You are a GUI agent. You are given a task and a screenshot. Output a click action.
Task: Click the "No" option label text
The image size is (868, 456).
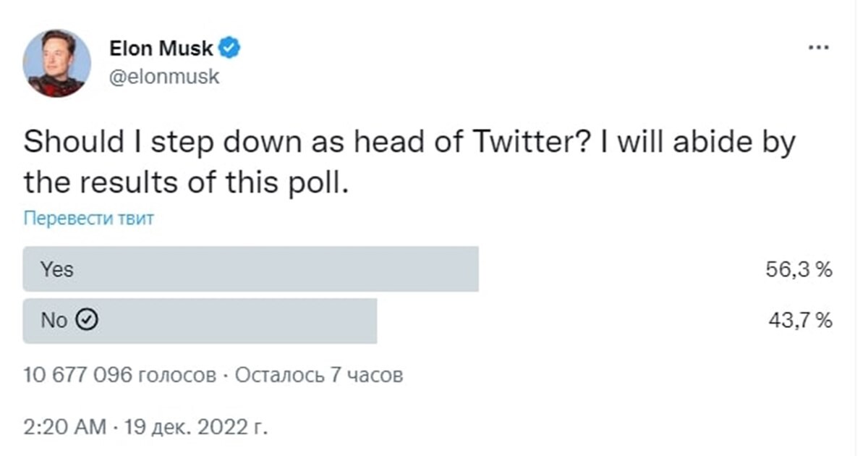(x=54, y=321)
